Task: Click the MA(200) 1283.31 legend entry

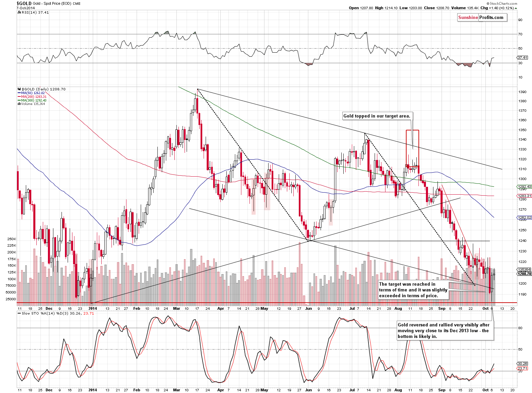Action: coord(32,96)
